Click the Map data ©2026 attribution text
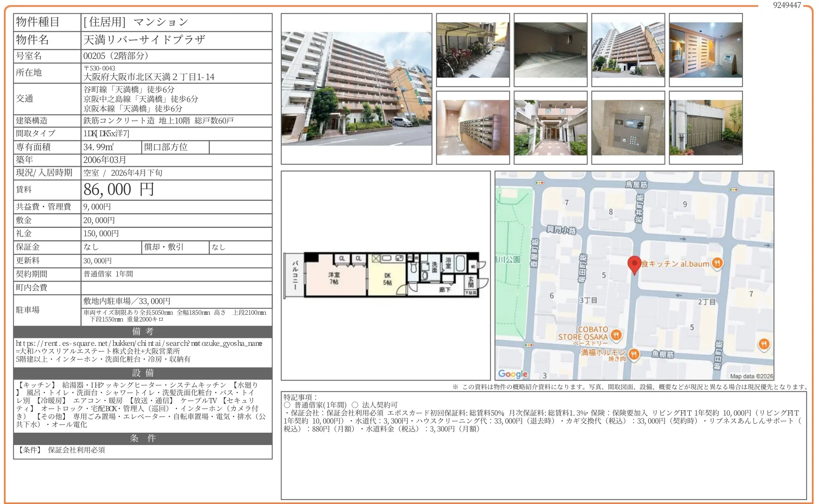The height and width of the screenshot is (504, 819). [x=751, y=376]
